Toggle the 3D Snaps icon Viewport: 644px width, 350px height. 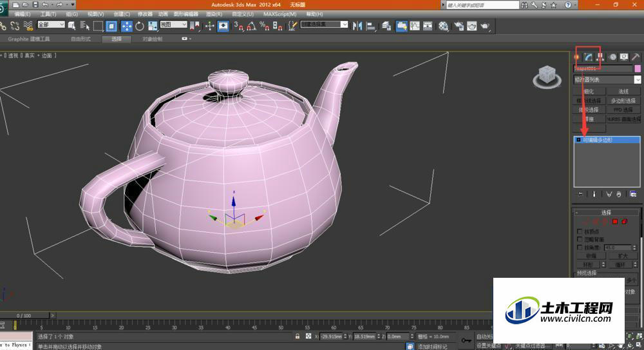[x=239, y=26]
